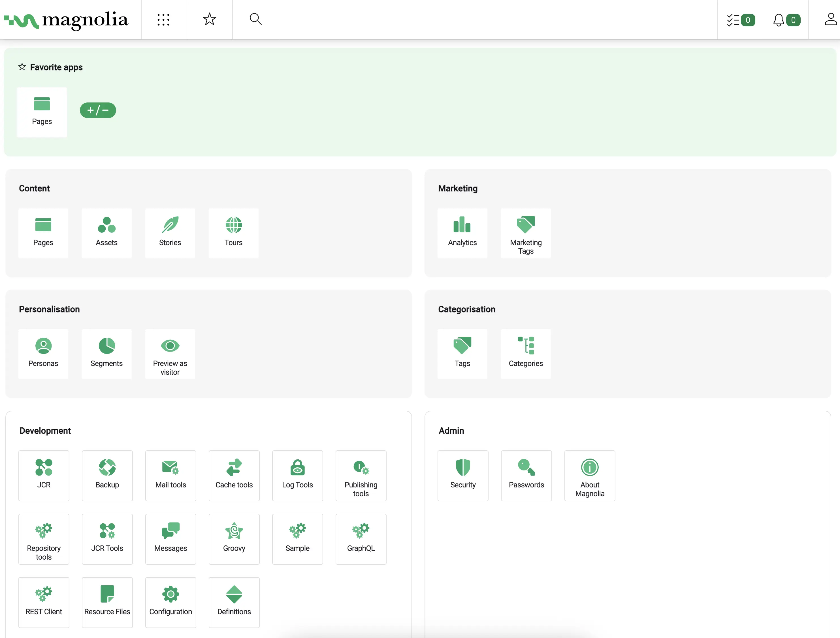This screenshot has width=840, height=638.
Task: Open the GraphQL app
Action: (x=361, y=539)
